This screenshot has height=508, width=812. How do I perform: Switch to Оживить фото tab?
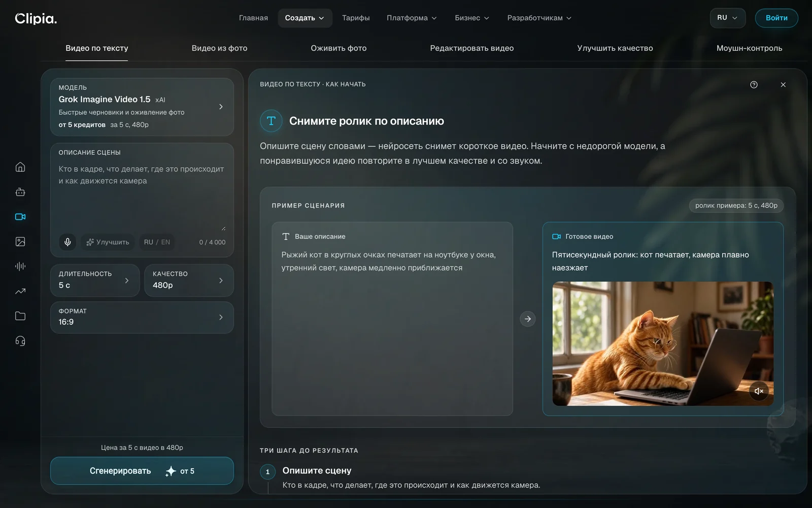pos(339,48)
